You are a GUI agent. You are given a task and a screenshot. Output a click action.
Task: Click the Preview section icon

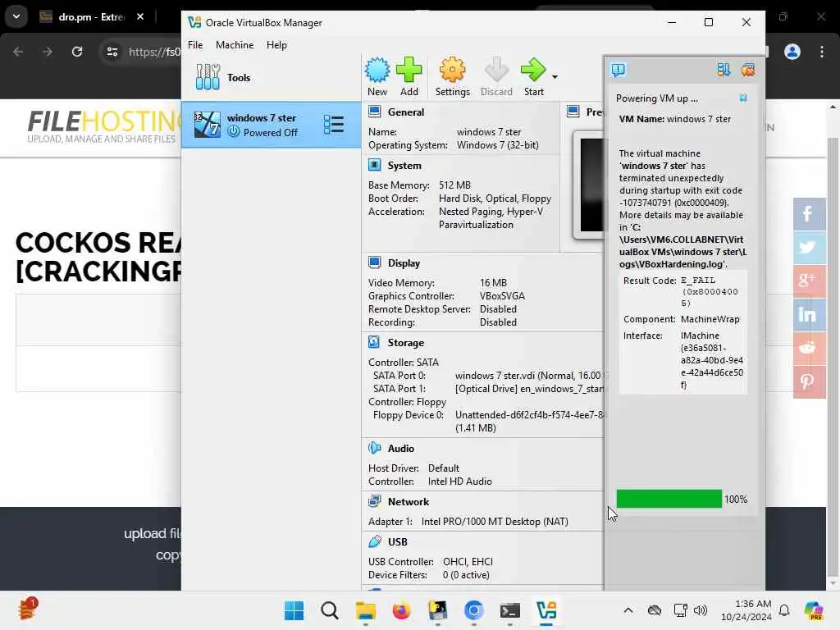point(573,112)
